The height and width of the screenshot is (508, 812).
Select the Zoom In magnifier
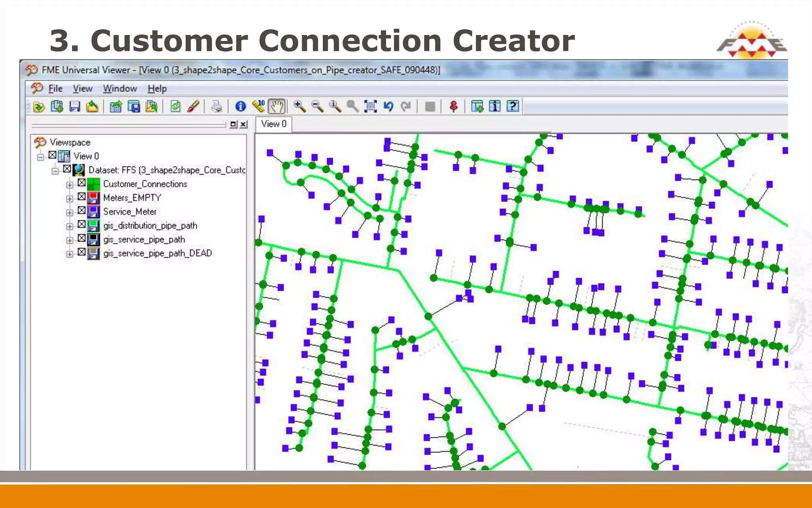(x=300, y=107)
